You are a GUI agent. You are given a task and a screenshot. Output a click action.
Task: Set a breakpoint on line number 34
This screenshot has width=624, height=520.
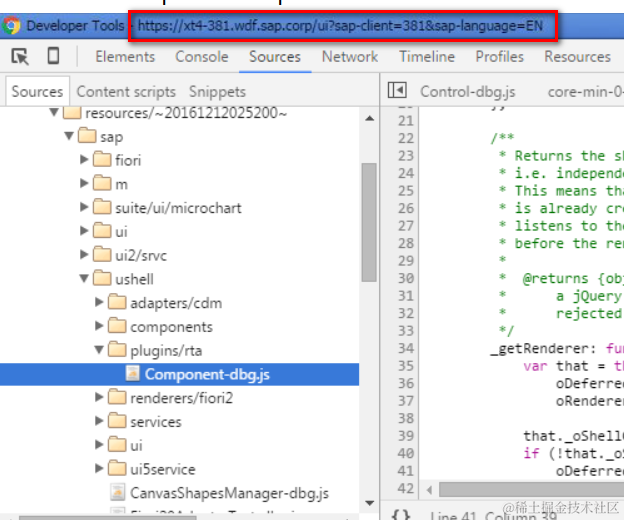(406, 348)
